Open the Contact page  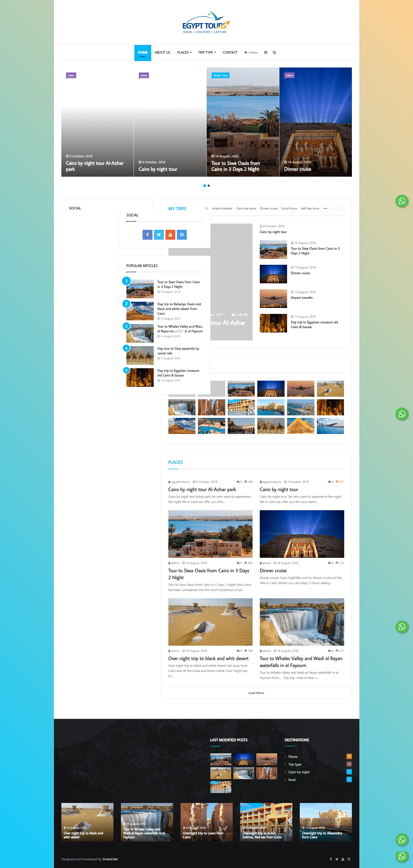click(x=230, y=53)
